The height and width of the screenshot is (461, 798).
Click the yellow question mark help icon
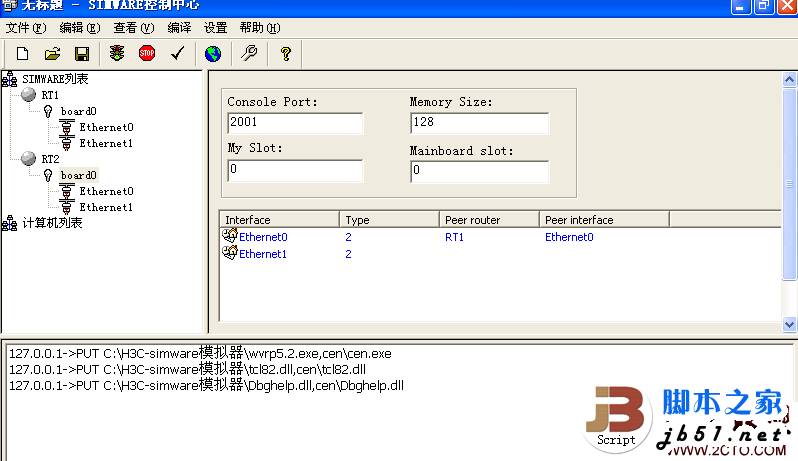pyautogui.click(x=286, y=53)
